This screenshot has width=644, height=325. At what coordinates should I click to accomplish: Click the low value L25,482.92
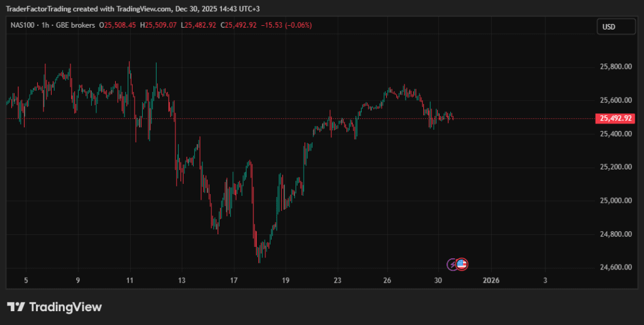pyautogui.click(x=198, y=25)
